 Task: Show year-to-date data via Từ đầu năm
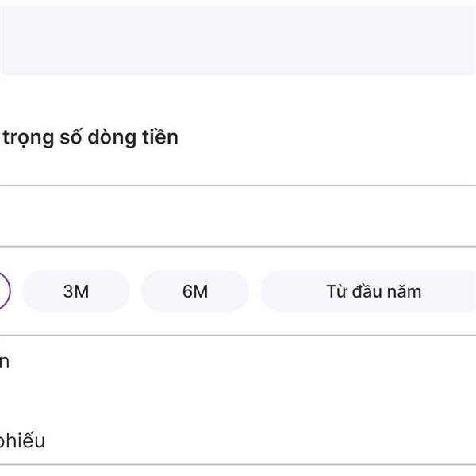click(373, 291)
